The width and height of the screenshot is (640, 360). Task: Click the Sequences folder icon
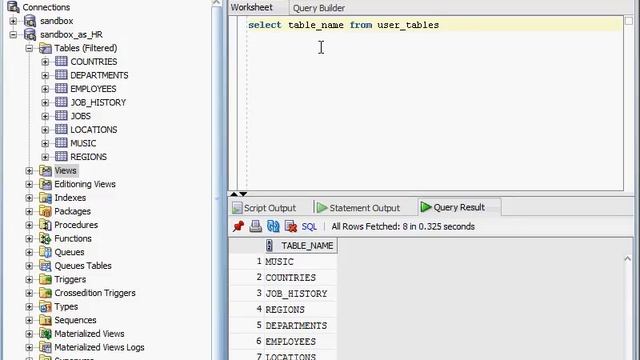(45, 320)
